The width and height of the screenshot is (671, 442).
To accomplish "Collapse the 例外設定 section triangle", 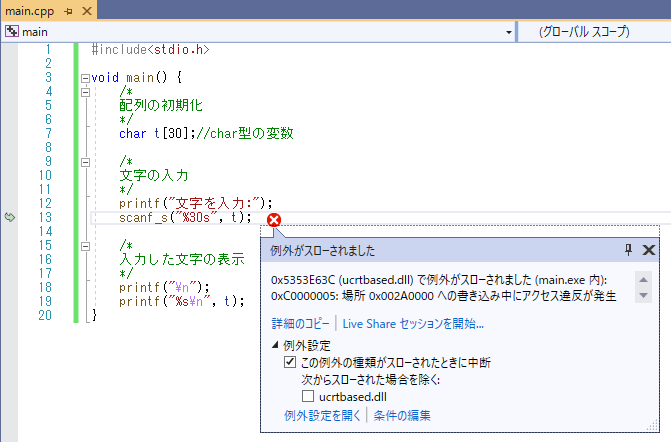I will point(275,345).
